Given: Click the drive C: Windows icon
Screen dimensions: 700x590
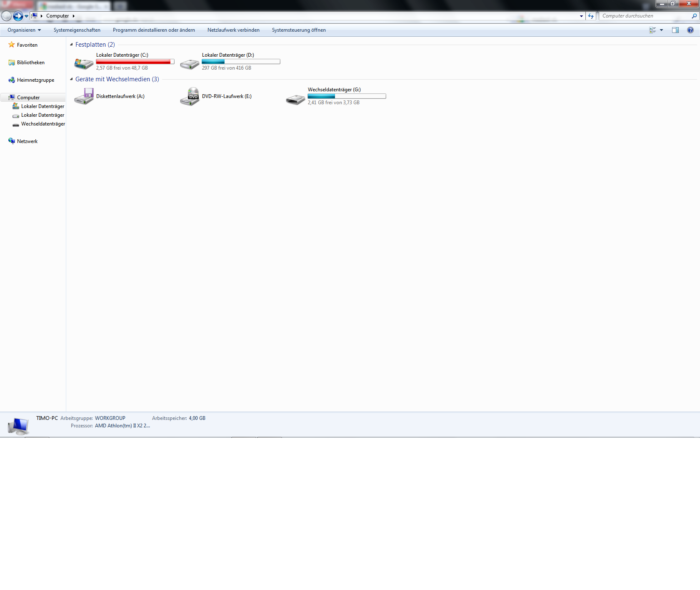Looking at the screenshot, I should click(84, 63).
